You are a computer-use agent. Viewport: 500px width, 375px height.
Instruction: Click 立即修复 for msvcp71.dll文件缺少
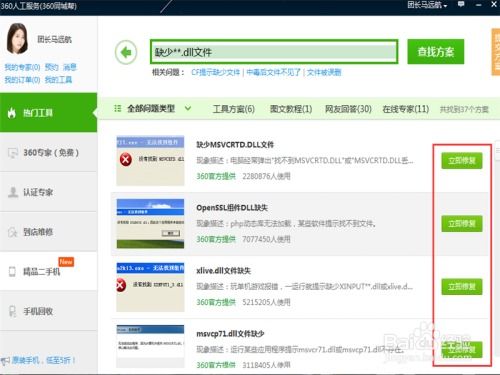(462, 350)
